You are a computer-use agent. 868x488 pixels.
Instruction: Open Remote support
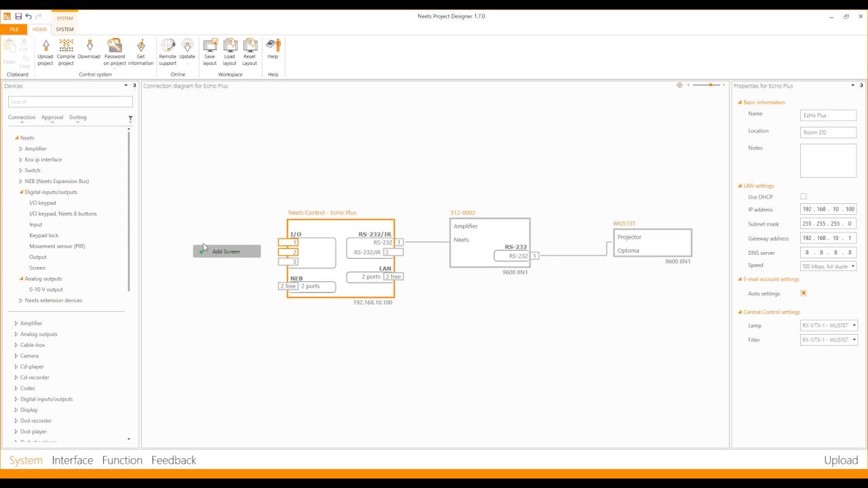167,52
